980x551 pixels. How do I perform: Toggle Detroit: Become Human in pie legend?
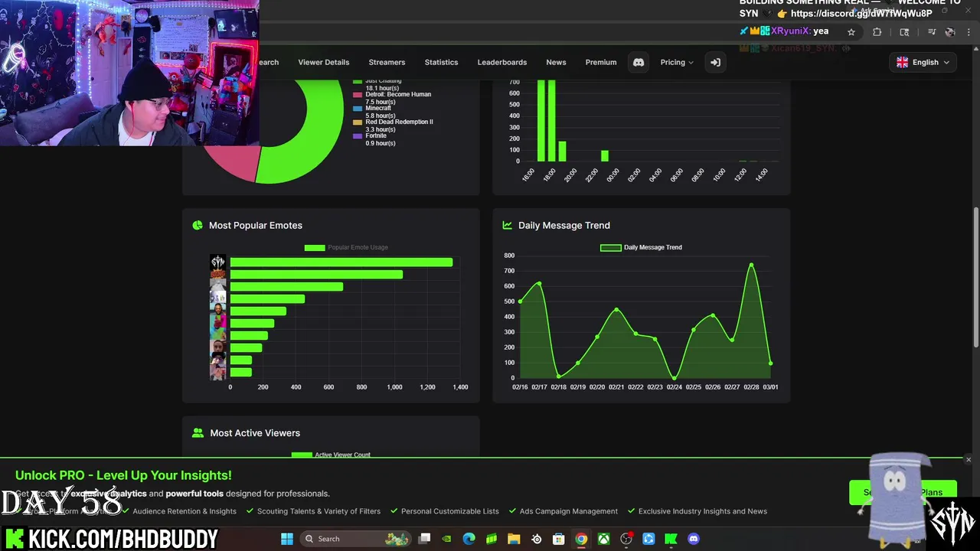coord(392,98)
